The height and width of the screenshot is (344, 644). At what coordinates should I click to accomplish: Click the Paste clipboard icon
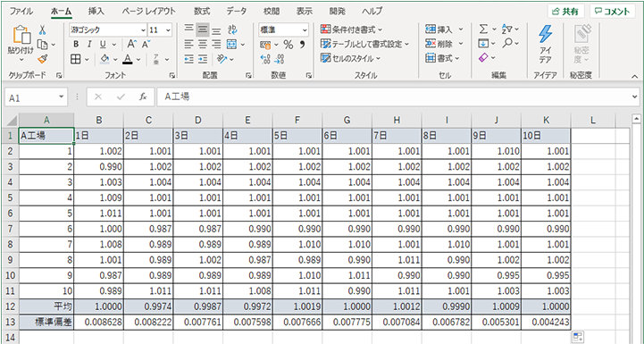click(21, 36)
